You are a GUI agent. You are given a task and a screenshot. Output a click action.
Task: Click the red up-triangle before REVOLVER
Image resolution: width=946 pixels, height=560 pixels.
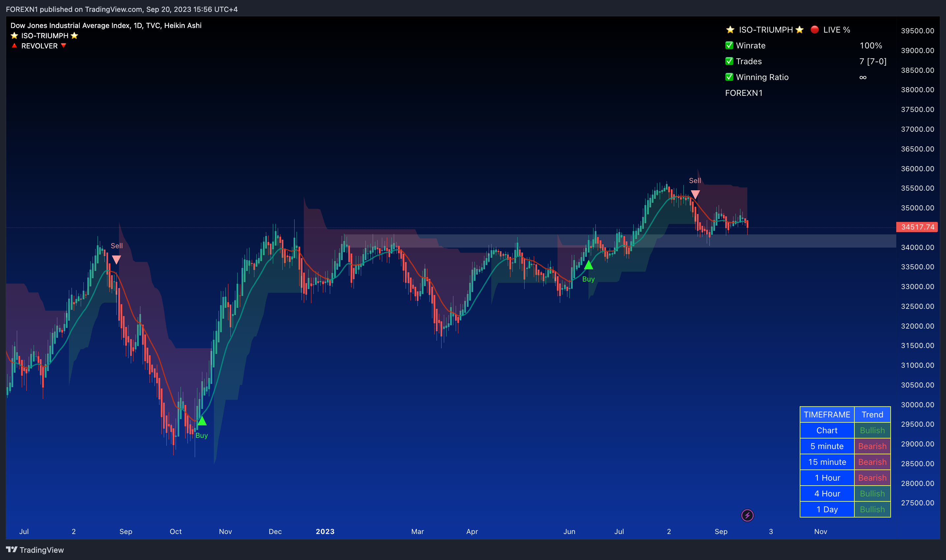point(14,46)
